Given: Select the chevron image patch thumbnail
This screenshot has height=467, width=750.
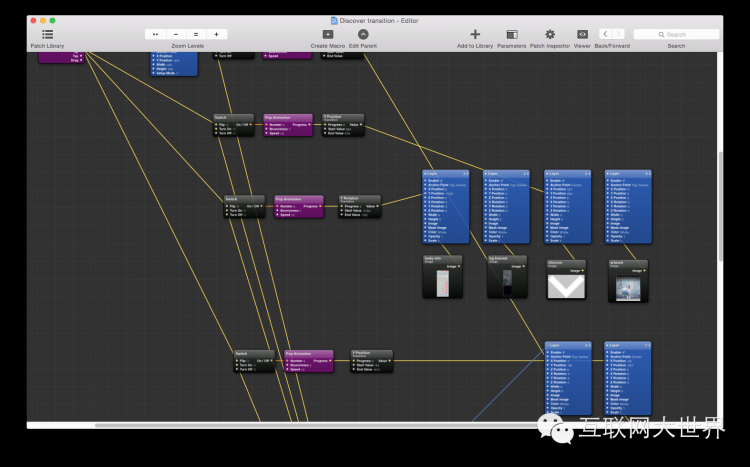Looking at the screenshot, I should pyautogui.click(x=566, y=285).
